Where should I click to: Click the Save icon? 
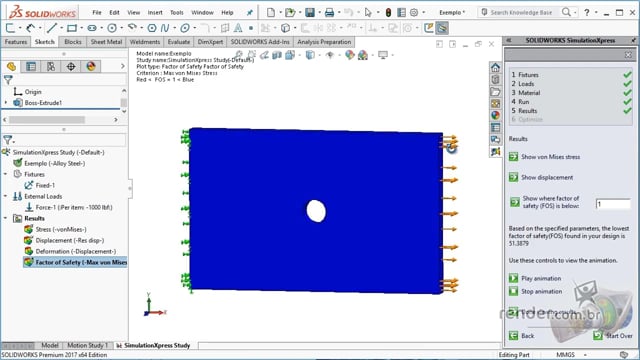click(x=310, y=12)
